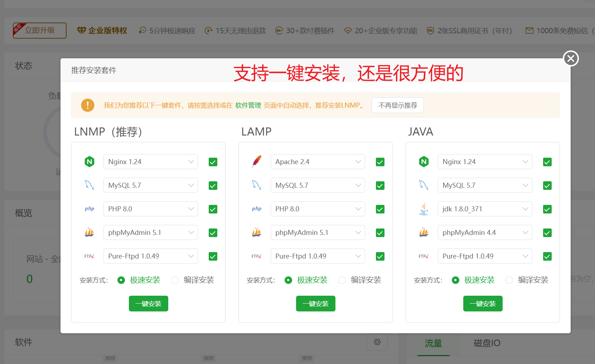Image resolution: width=595 pixels, height=364 pixels.
Task: Click the phpMyAdmin sailboat icon in JAVA panel
Action: point(424,232)
